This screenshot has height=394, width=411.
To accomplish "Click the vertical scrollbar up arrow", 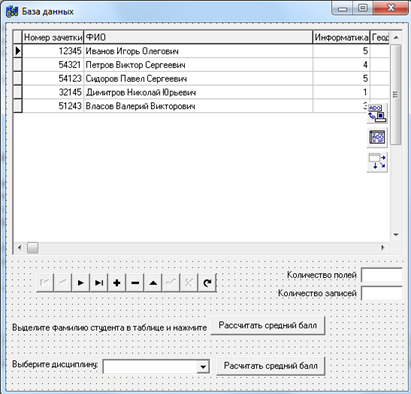I will click(396, 37).
